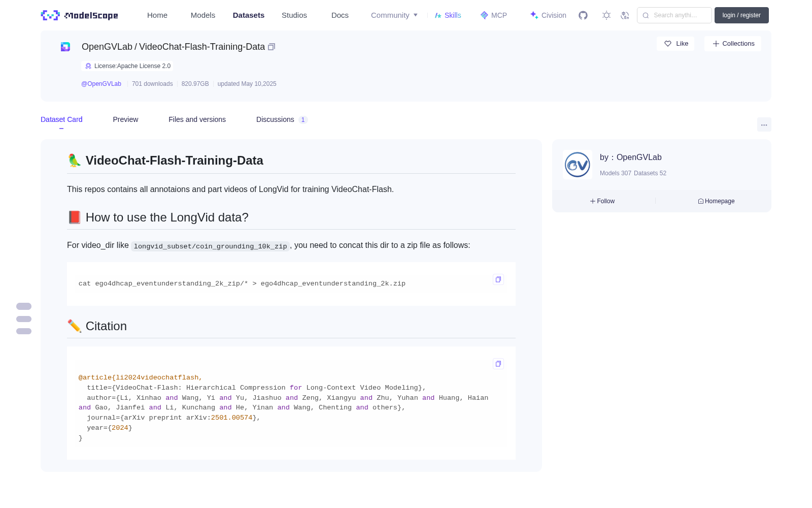Screen dimensions: 812x508
Task: Open the Datasets section
Action: (x=249, y=15)
